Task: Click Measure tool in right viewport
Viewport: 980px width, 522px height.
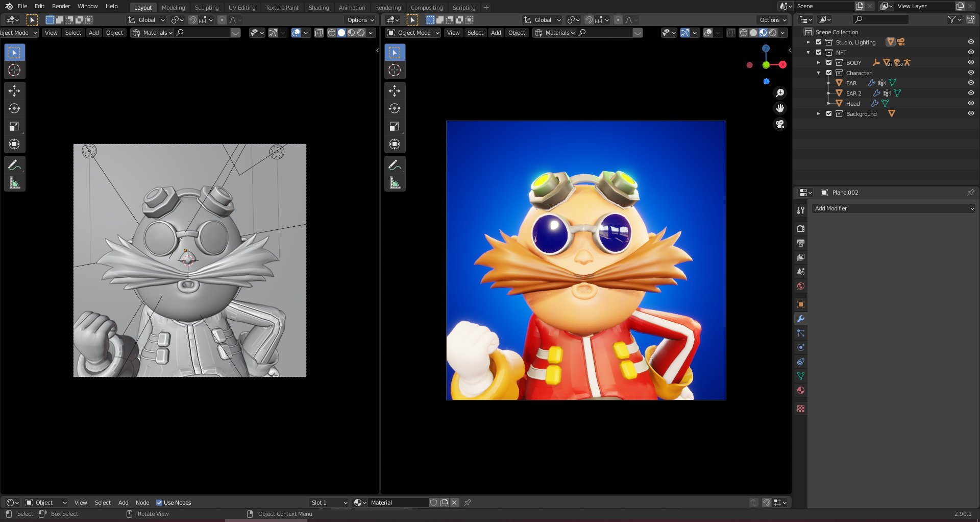Action: (x=395, y=183)
